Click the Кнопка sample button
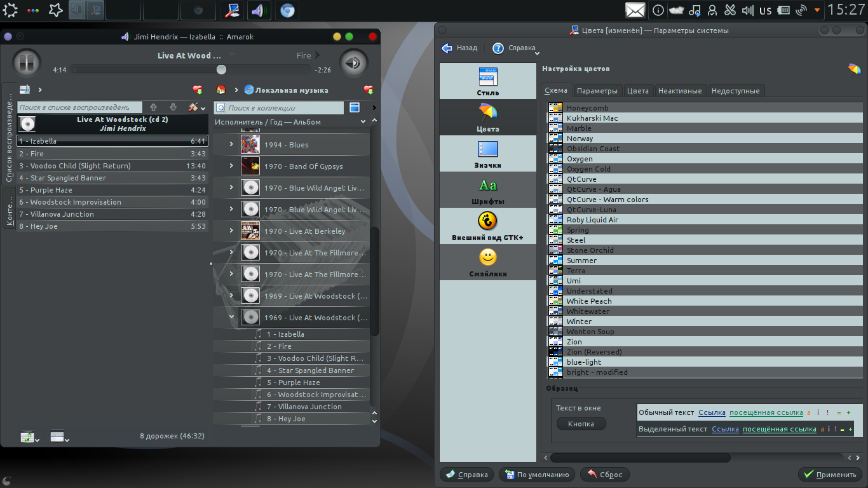 click(581, 424)
